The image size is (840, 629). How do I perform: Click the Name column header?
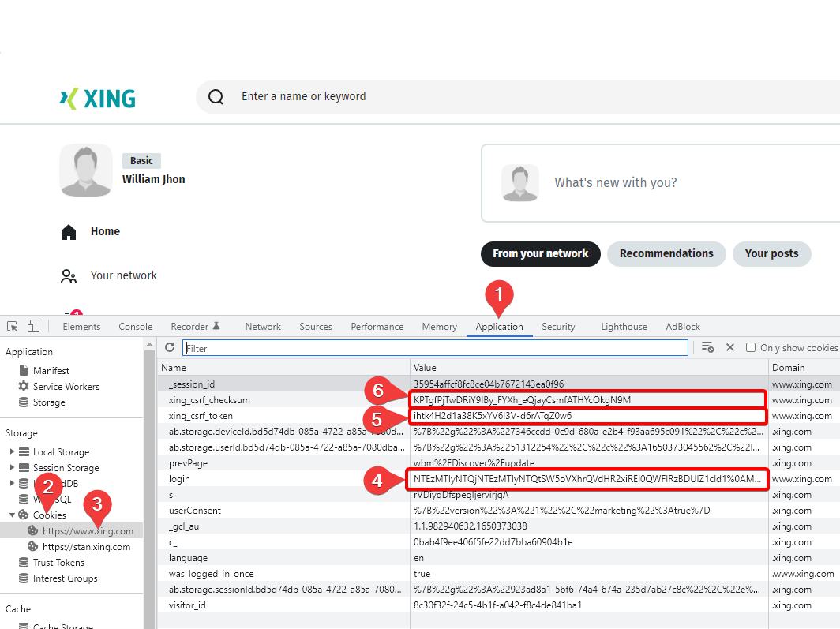tap(283, 368)
